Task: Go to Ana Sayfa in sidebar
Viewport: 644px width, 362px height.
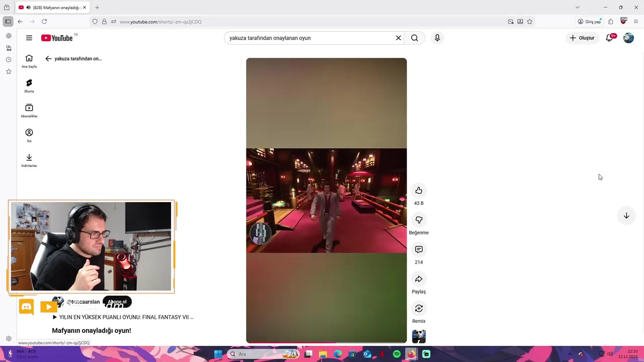Action: 29,61
